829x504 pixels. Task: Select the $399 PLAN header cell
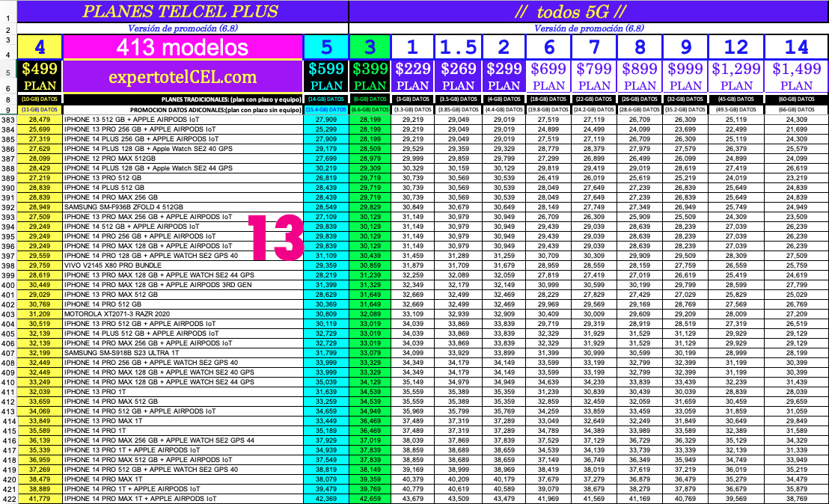pyautogui.click(x=370, y=77)
